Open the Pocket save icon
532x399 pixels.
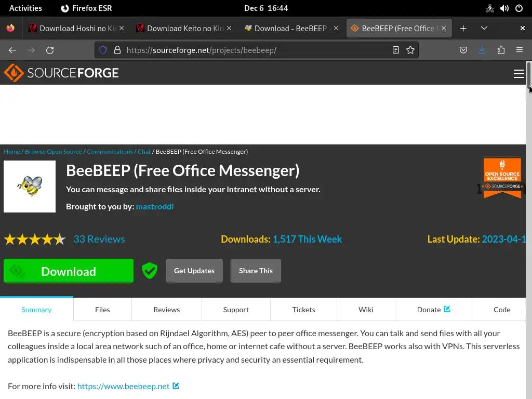tap(463, 50)
